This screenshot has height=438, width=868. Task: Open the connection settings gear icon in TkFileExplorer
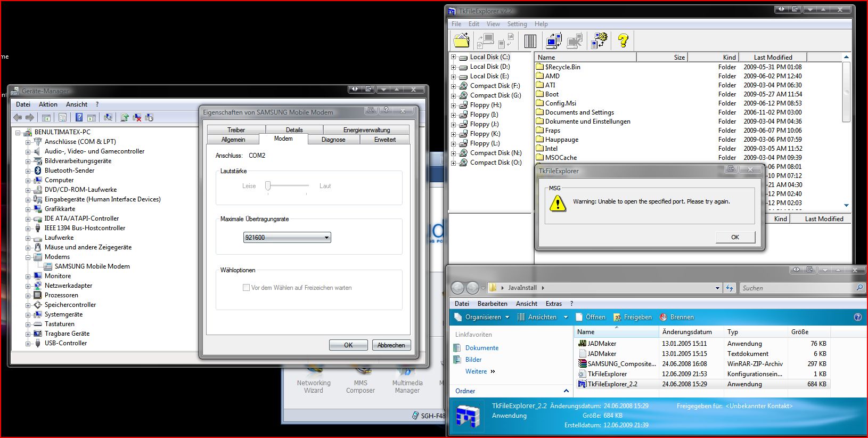coord(599,40)
